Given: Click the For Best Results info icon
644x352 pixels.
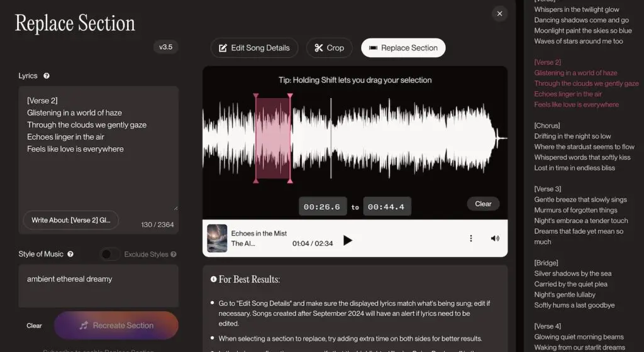Looking at the screenshot, I should pyautogui.click(x=214, y=279).
